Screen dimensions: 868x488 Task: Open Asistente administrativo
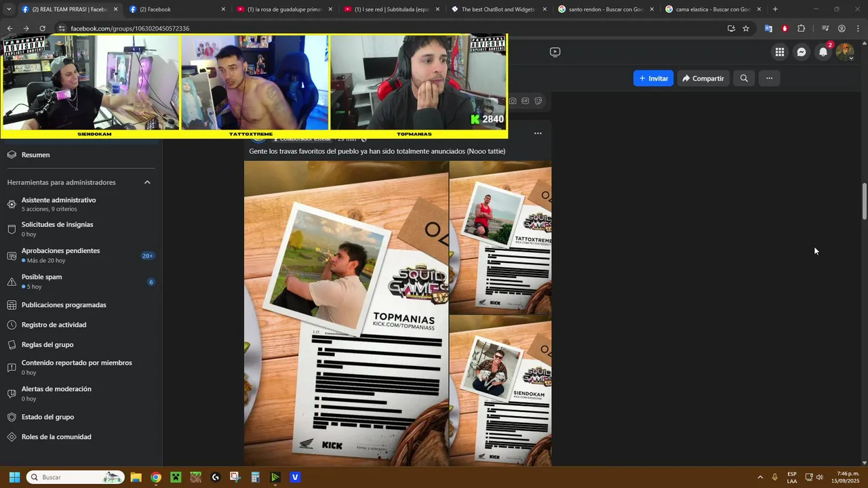click(x=80, y=204)
